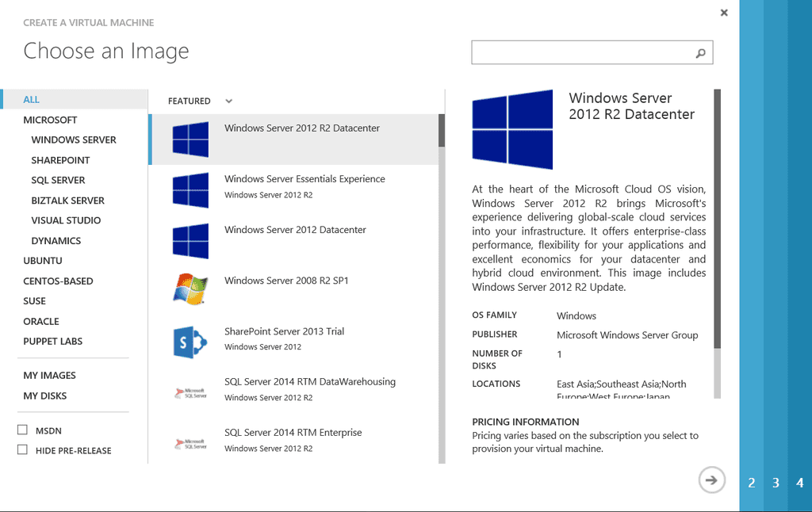Select the ALL category
This screenshot has height=512, width=812.
pyautogui.click(x=75, y=99)
